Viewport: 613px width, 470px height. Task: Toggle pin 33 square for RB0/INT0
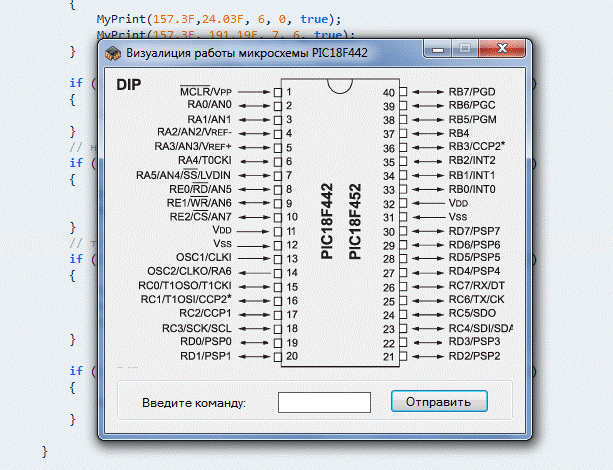coord(403,190)
